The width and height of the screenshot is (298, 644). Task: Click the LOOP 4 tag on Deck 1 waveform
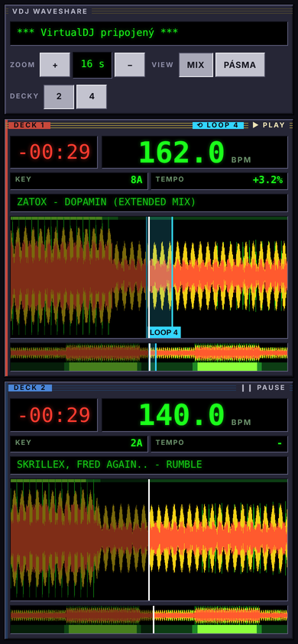(164, 332)
